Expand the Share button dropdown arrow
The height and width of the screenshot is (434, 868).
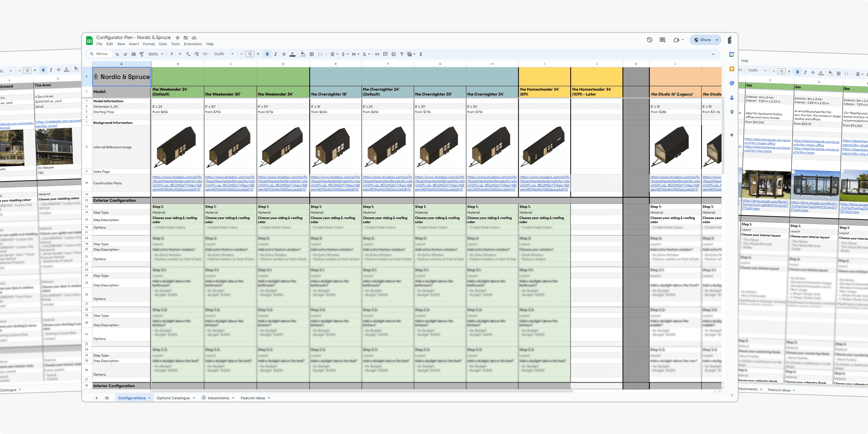click(x=717, y=40)
